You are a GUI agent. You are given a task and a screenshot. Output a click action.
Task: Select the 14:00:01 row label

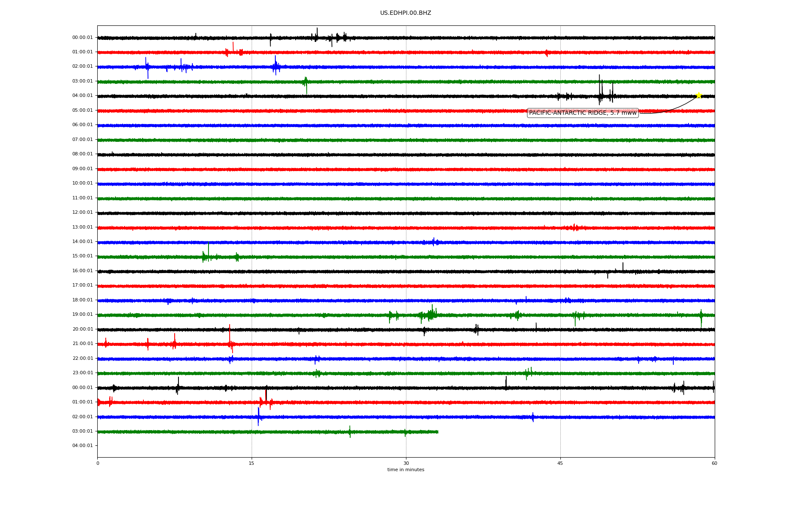pos(82,242)
